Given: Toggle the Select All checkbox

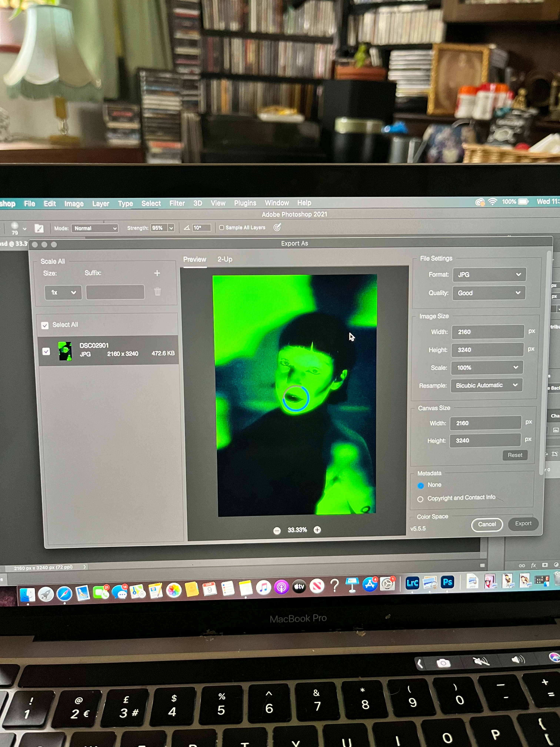Looking at the screenshot, I should tap(45, 325).
